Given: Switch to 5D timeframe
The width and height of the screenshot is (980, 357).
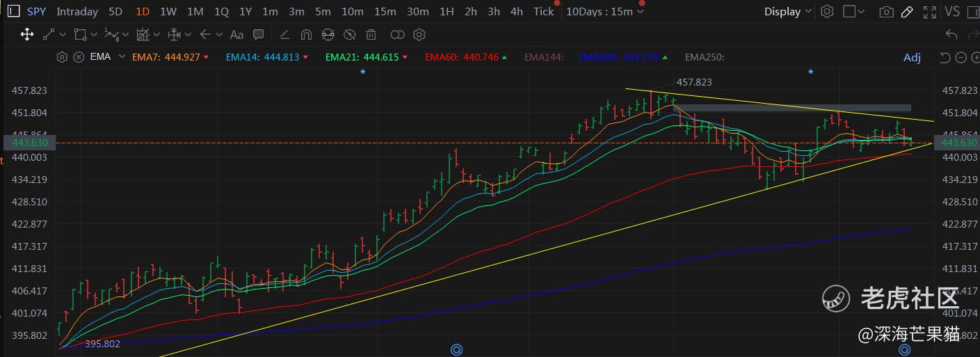Looking at the screenshot, I should pos(115,11).
